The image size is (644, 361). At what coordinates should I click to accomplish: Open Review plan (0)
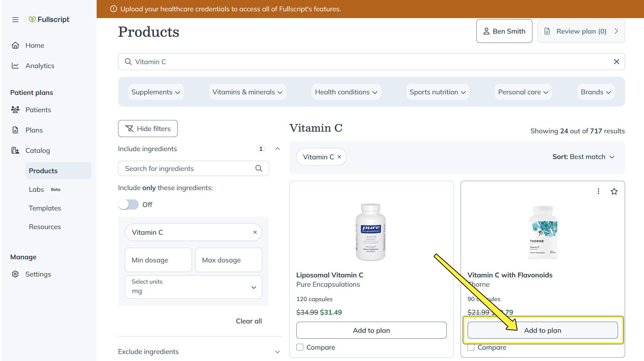pyautogui.click(x=581, y=31)
